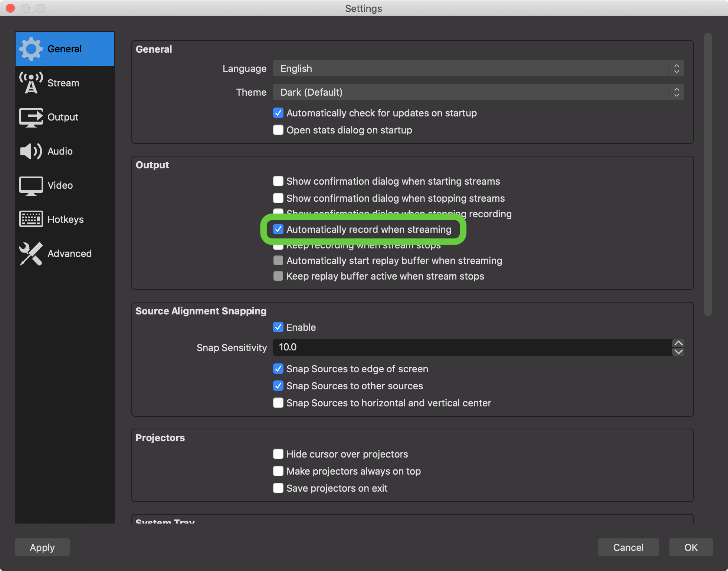This screenshot has width=728, height=571.
Task: Disable Automatically check for updates on startup
Action: (x=278, y=113)
